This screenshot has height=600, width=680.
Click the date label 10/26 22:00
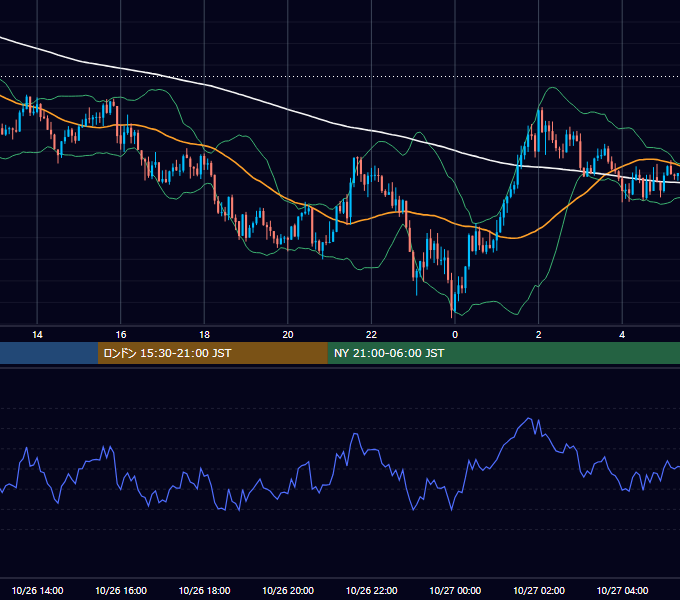pyautogui.click(x=371, y=590)
